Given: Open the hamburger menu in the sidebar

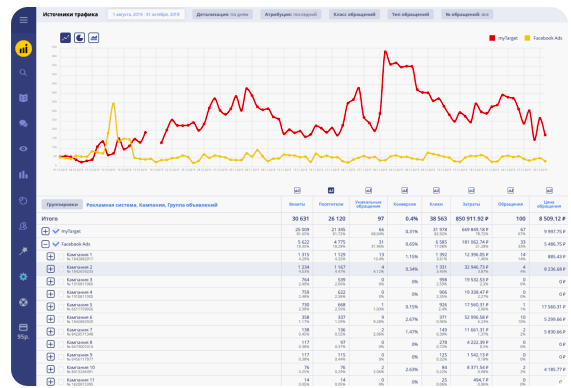Looking at the screenshot, I should 24,20.
